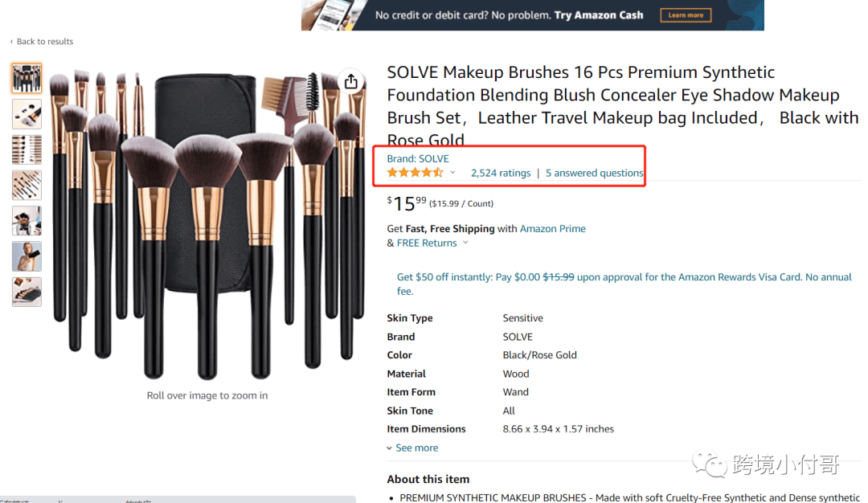Select the fifth product thumbnail image
Image resolution: width=868 pixels, height=503 pixels.
[x=27, y=220]
